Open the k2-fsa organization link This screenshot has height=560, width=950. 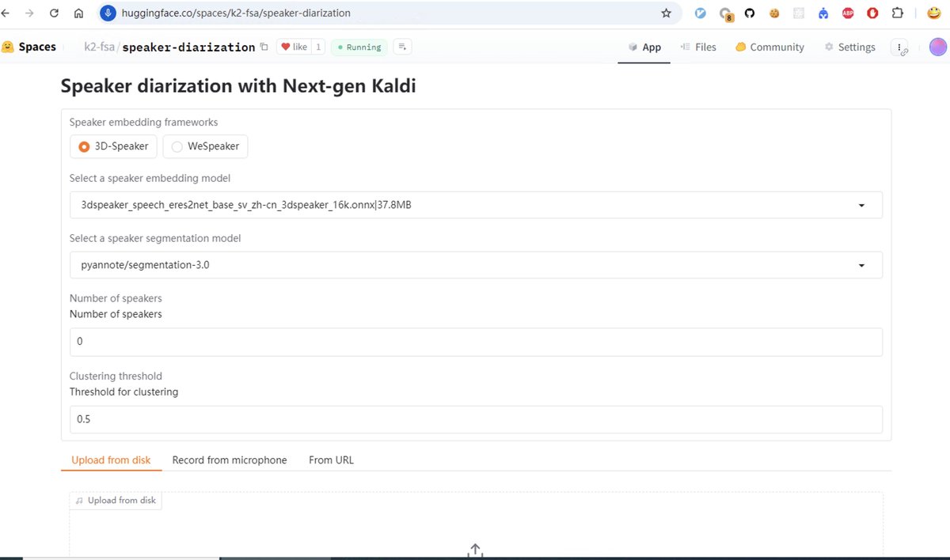pos(100,47)
